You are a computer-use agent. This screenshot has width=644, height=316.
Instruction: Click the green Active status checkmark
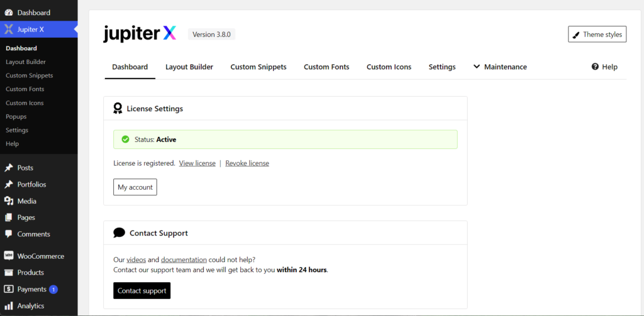click(x=126, y=139)
